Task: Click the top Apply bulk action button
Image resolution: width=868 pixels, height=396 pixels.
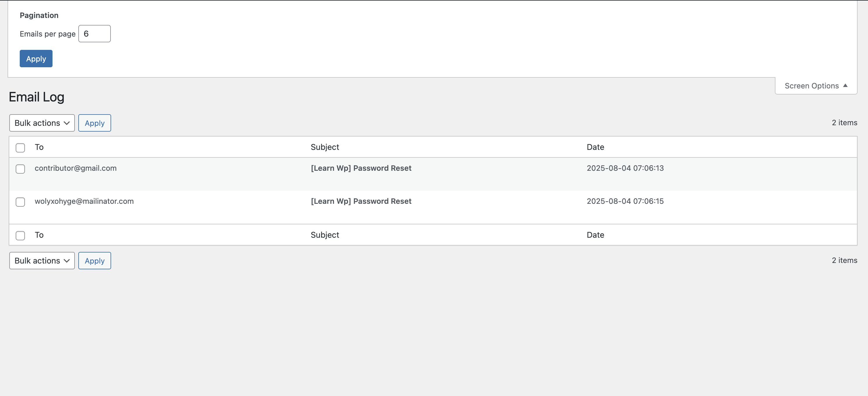Action: click(x=94, y=123)
